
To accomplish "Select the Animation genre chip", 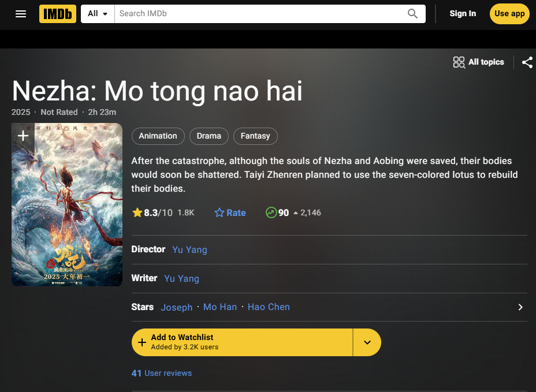I will click(x=158, y=136).
